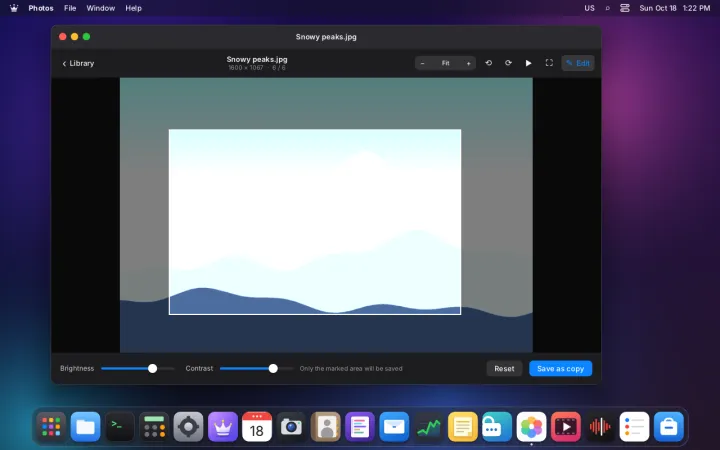This screenshot has height=450, width=720.
Task: Click the Reset button
Action: tap(504, 368)
